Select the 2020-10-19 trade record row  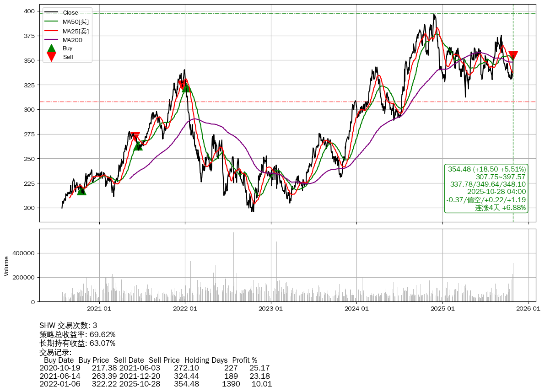pyautogui.click(x=155, y=368)
